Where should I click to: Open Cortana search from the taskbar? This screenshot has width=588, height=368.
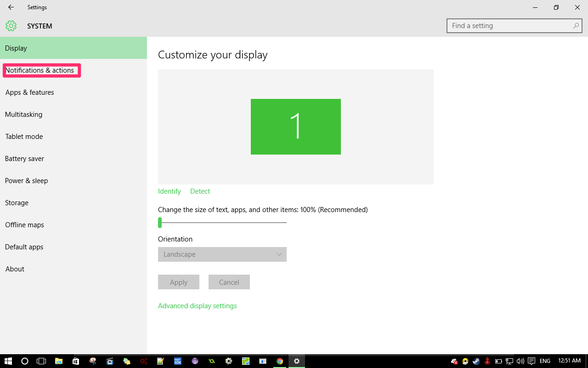[x=25, y=361]
